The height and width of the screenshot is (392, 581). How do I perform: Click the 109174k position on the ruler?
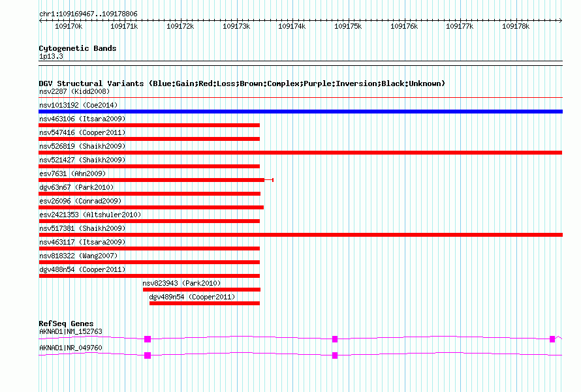292,27
